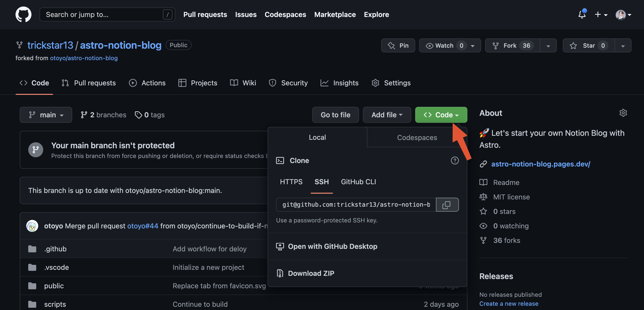Pin this repository
Viewport: 644px width, 310px height.
398,45
